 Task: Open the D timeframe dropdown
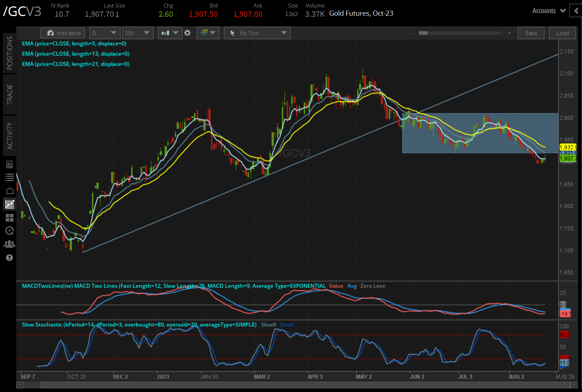click(x=104, y=33)
